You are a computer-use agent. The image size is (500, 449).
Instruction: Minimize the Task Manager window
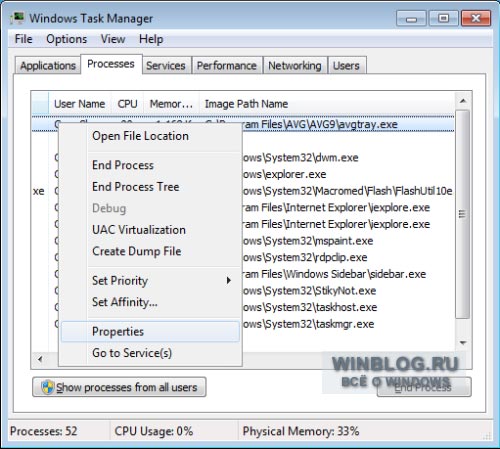[x=411, y=18]
